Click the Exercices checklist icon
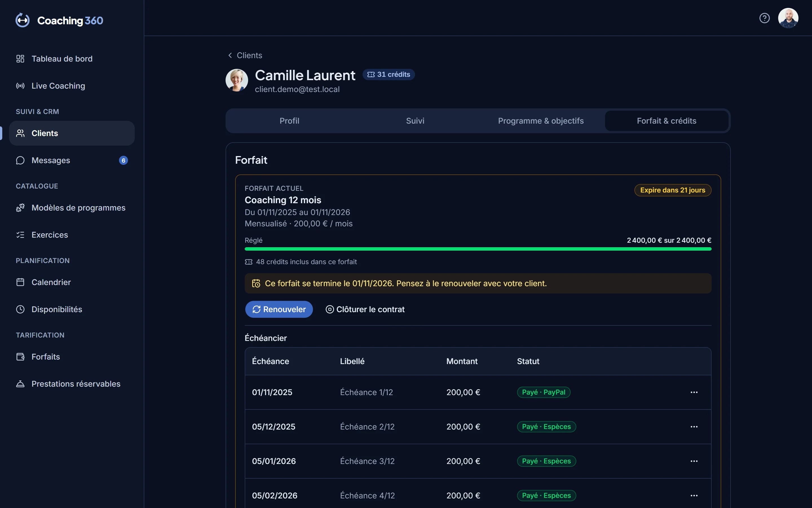Screen dimensions: 812x508 20,235
